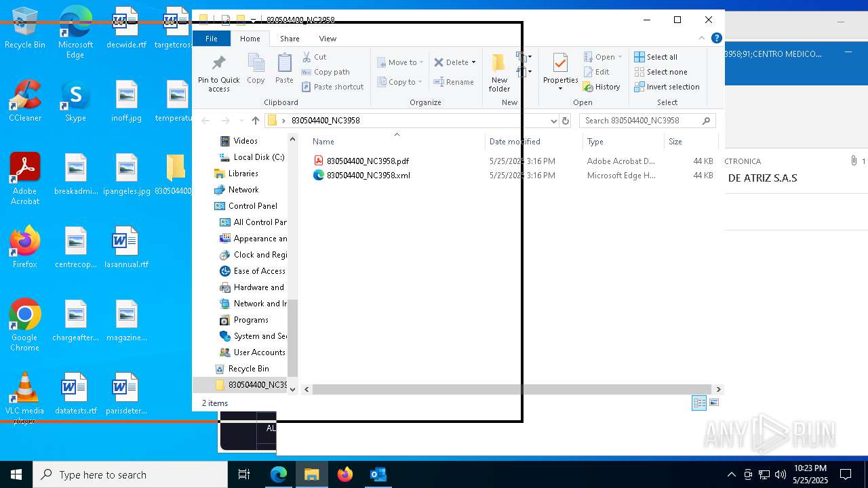The image size is (868, 488).
Task: Open Firefox from taskbar
Action: pyautogui.click(x=345, y=474)
